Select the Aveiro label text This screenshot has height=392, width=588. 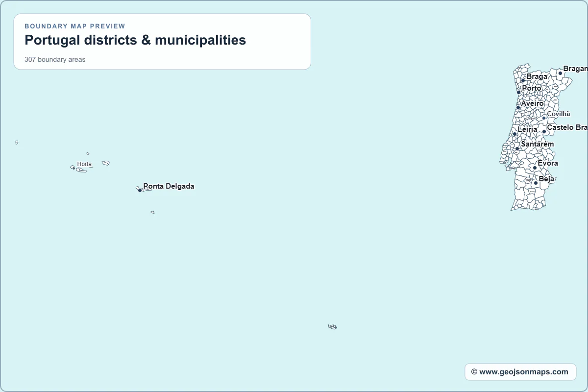point(533,103)
